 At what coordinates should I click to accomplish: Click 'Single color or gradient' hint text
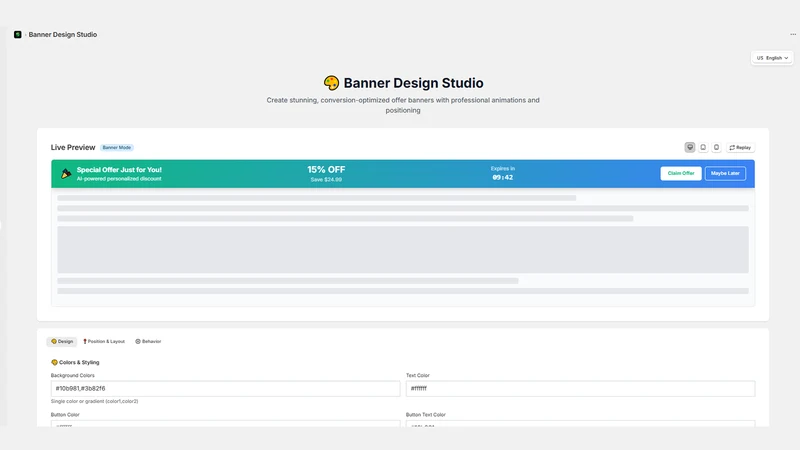[x=94, y=402]
